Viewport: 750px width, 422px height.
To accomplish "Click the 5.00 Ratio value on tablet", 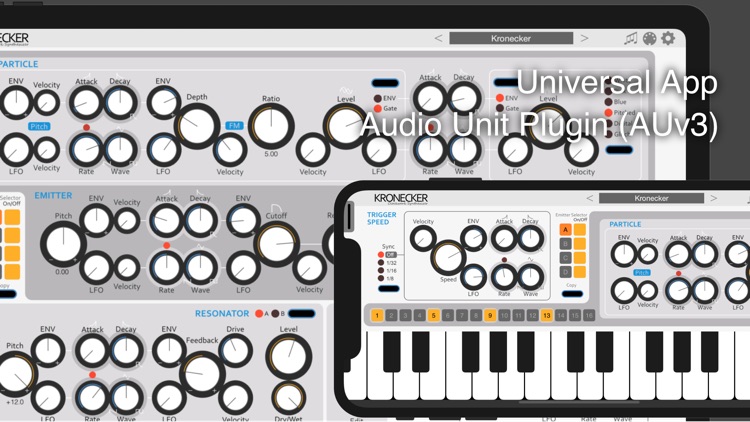I will point(271,154).
